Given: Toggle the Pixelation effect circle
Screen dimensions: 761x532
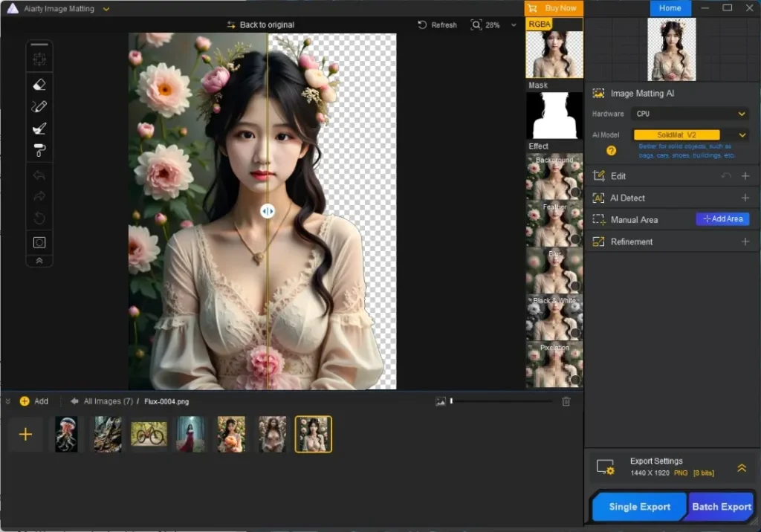Looking at the screenshot, I should 575,380.
